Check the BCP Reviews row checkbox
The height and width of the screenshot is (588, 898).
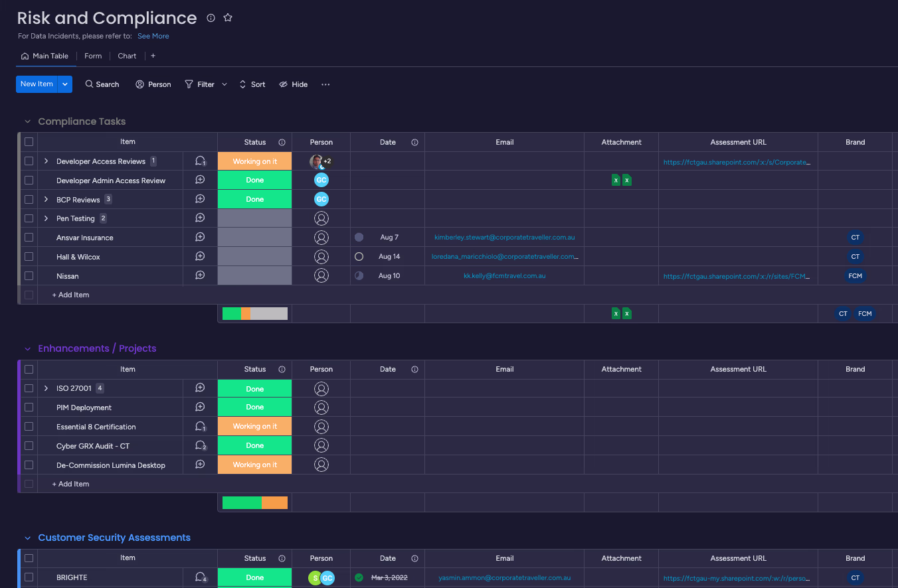[x=29, y=199]
